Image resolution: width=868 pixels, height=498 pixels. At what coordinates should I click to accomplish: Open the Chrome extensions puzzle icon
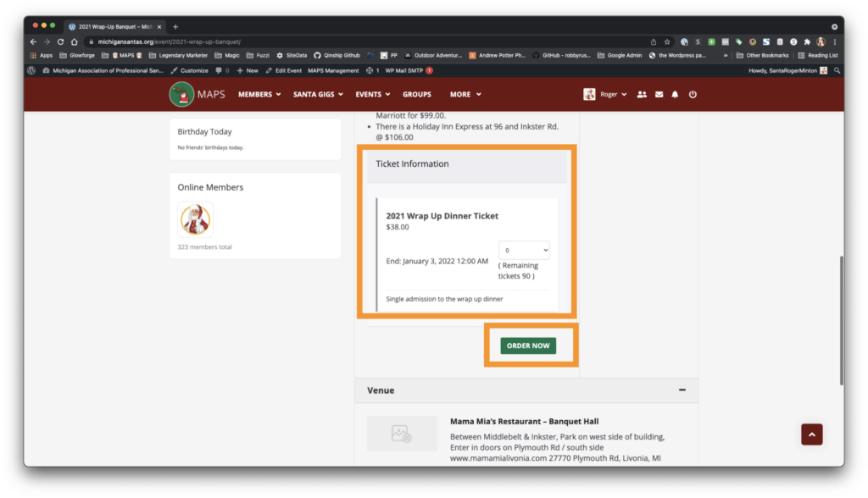[x=807, y=41]
